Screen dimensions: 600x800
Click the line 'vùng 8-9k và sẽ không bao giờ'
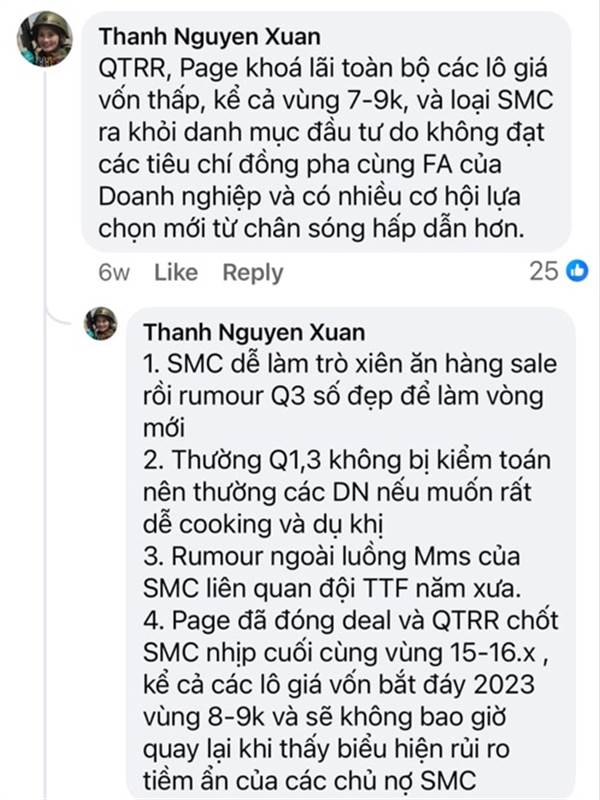(324, 717)
